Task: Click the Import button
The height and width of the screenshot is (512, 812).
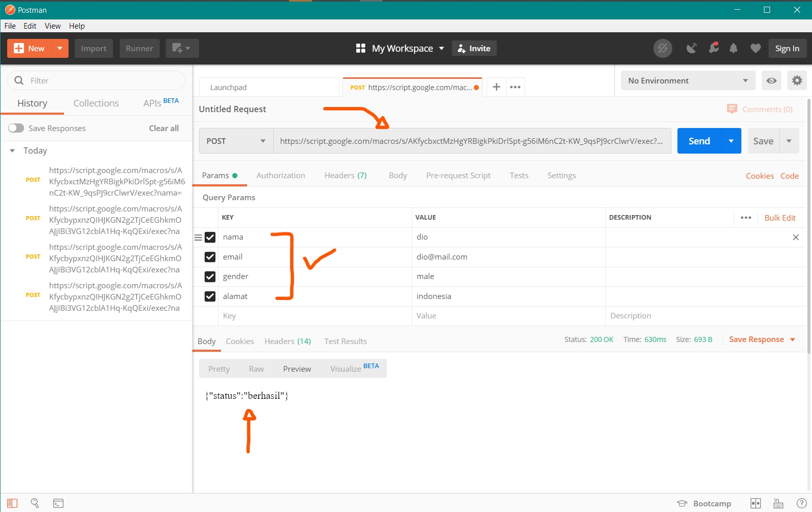Action: point(94,48)
